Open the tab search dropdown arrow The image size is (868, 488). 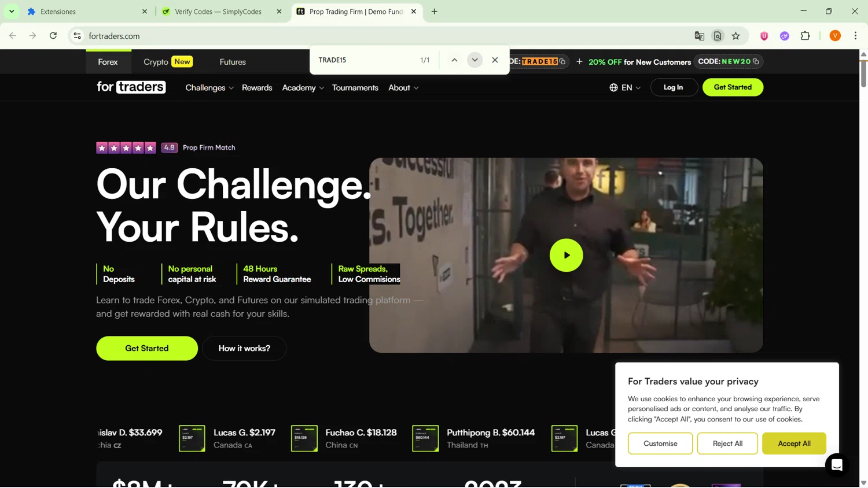click(12, 12)
